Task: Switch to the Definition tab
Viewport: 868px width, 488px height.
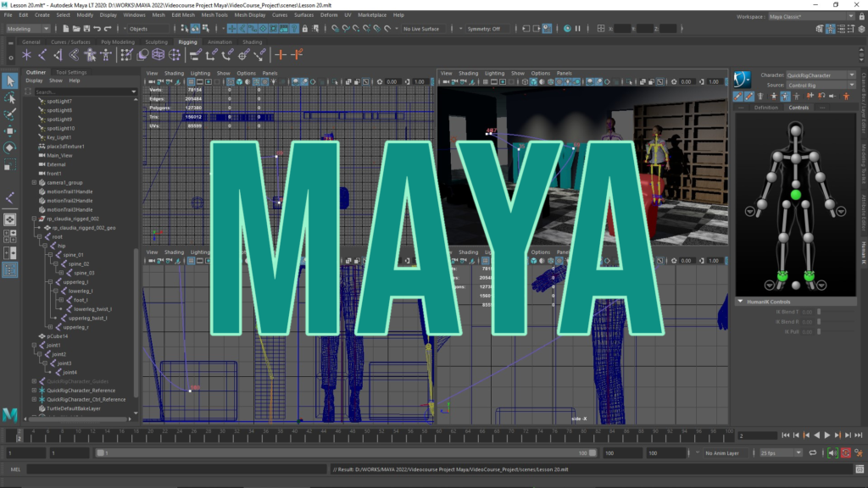Action: (765, 108)
